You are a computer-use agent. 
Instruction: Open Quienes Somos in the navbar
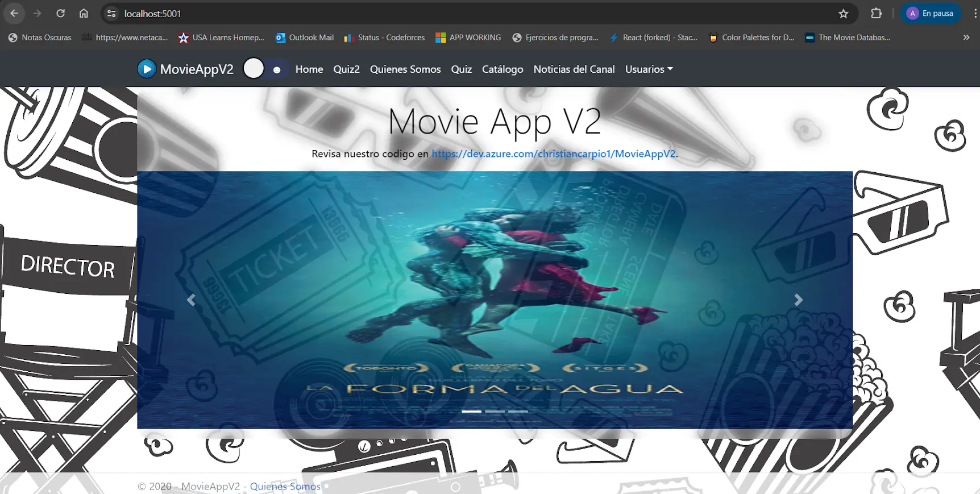[x=405, y=69]
